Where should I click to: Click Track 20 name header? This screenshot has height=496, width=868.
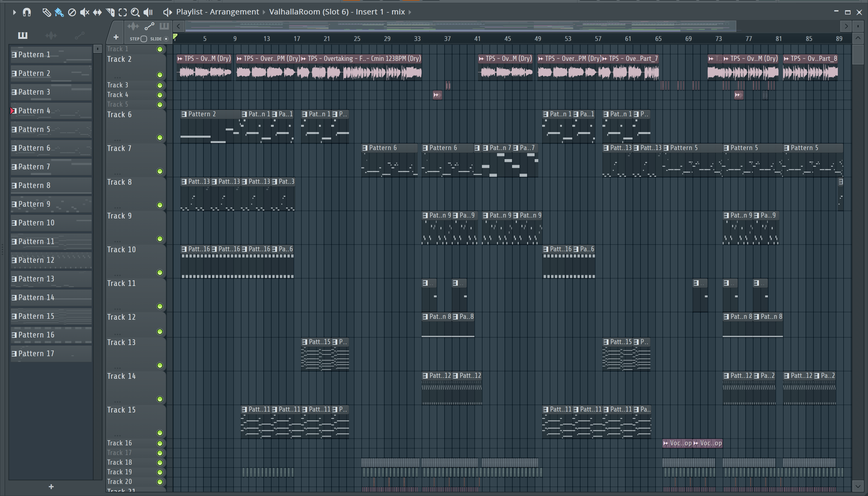tap(119, 482)
